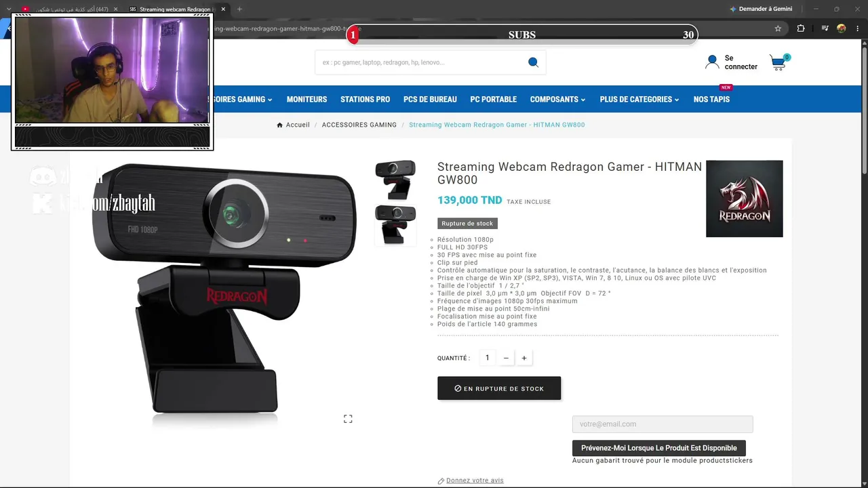Decrease quantity with minus button
Image resolution: width=868 pixels, height=488 pixels.
[506, 358]
